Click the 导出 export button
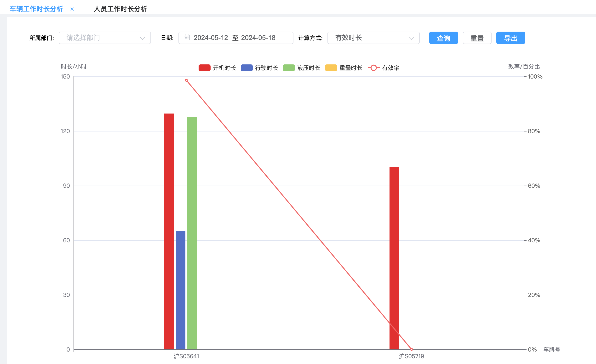Screen dimensions: 596x364 (x=510, y=38)
